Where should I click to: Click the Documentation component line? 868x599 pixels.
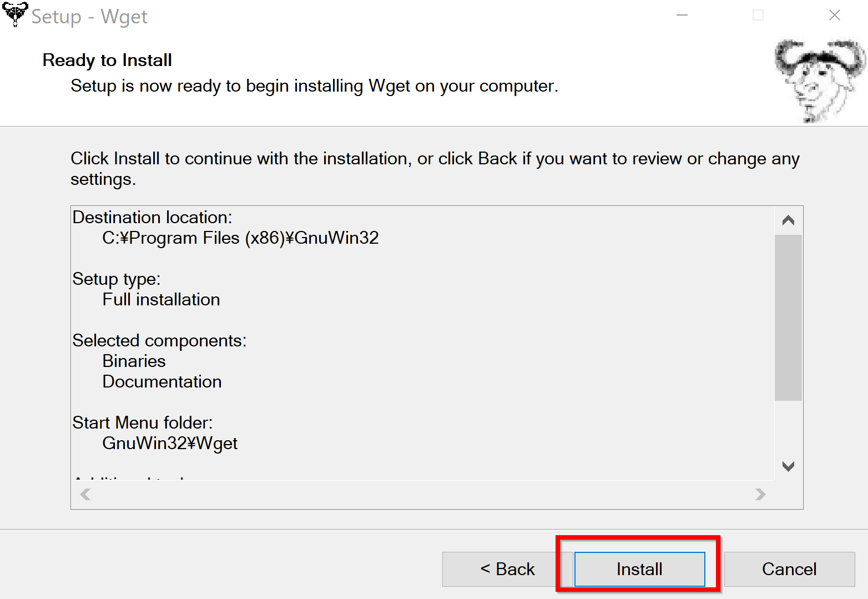coord(162,381)
